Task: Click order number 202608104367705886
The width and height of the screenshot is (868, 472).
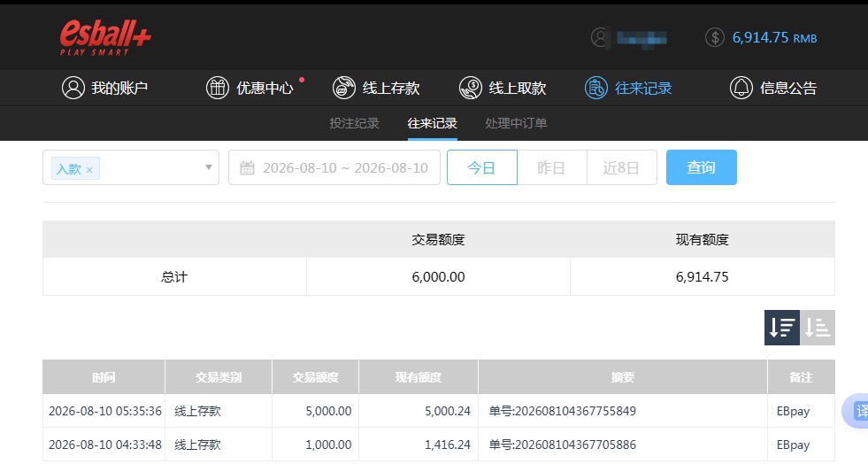Action: 575,445
